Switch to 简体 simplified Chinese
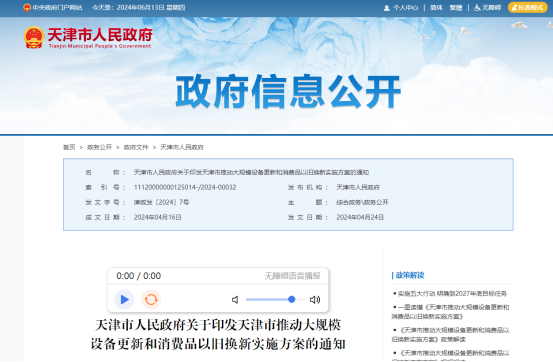This screenshot has width=553, height=362. click(x=436, y=8)
